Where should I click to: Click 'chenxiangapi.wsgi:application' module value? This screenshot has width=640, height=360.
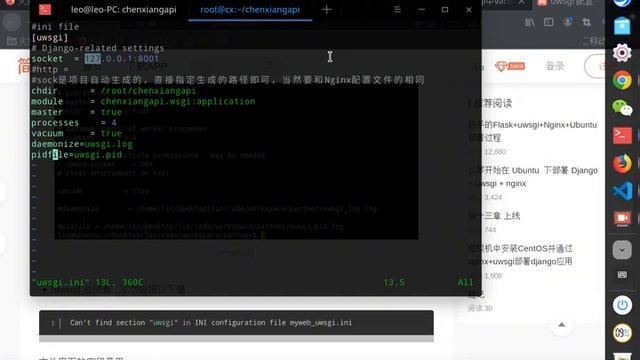click(x=178, y=101)
